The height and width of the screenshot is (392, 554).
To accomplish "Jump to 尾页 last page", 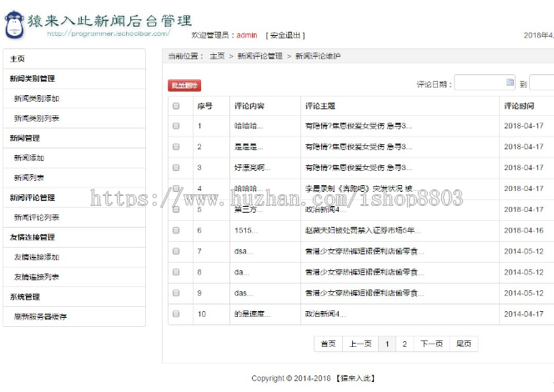I will tap(463, 344).
